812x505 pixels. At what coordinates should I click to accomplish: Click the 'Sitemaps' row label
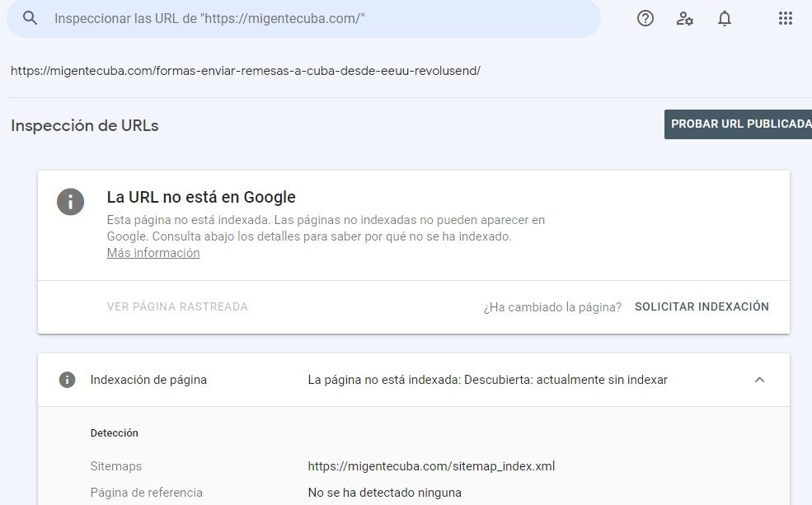(x=116, y=466)
